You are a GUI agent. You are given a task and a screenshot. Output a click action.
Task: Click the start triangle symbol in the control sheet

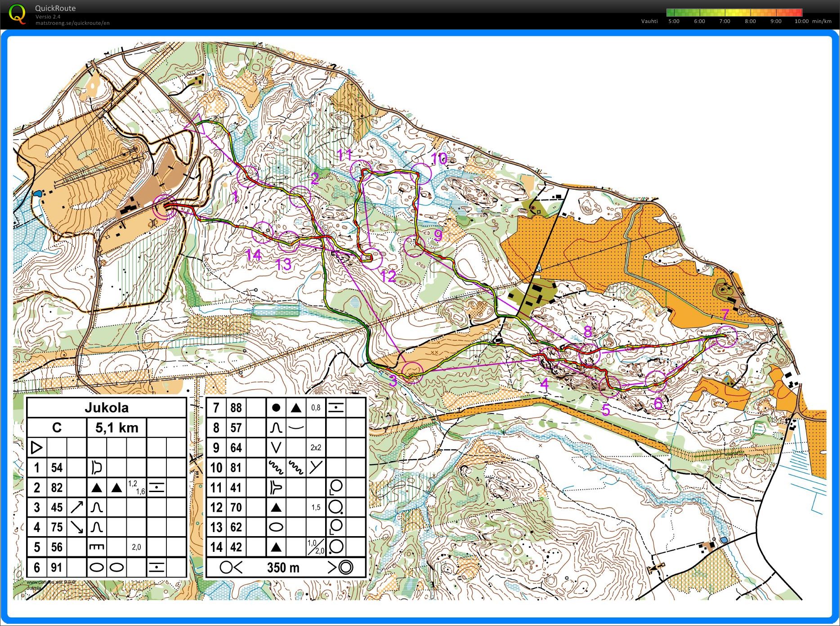coord(37,448)
